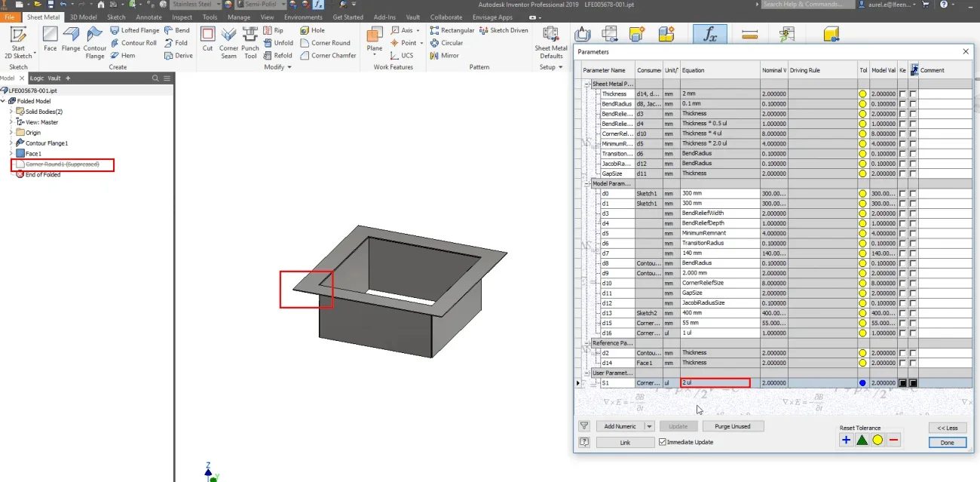Toggle the Immediate Update checkbox
This screenshot has height=482, width=980.
point(662,442)
